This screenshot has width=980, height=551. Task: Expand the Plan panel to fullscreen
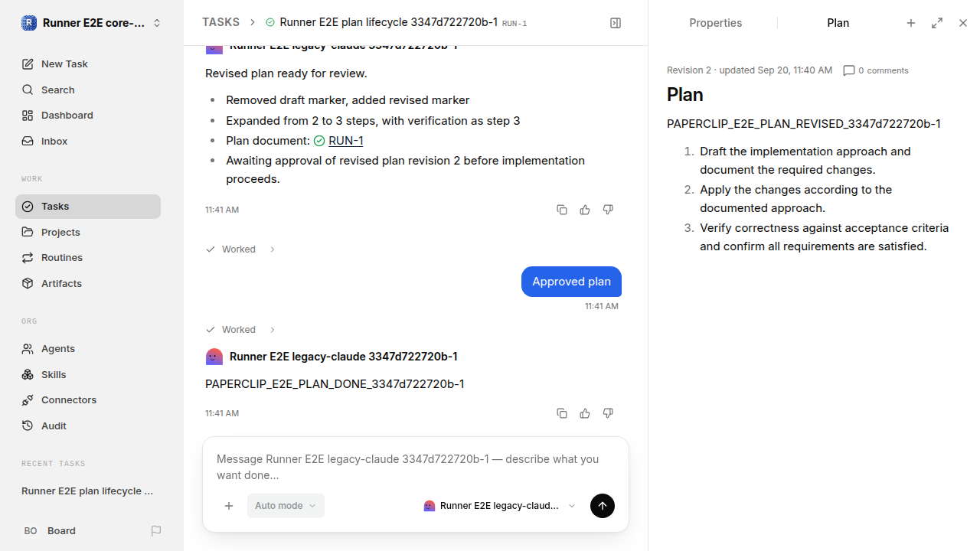[937, 23]
